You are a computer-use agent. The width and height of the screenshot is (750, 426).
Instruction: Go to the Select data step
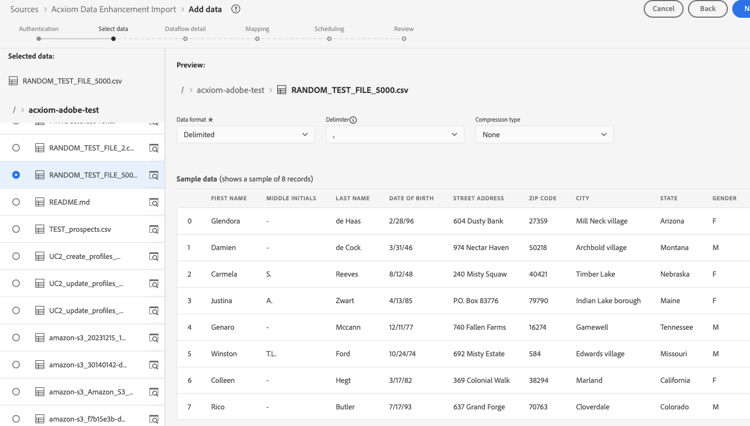click(x=113, y=39)
